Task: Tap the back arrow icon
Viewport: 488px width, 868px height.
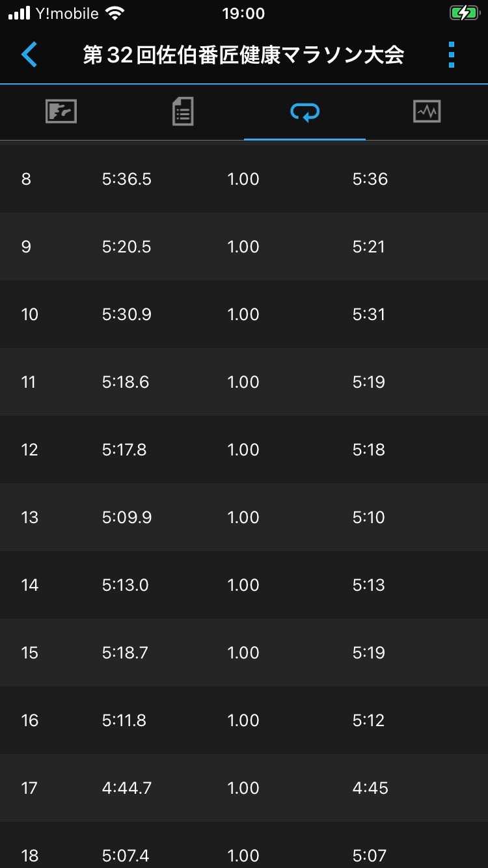Action: pyautogui.click(x=29, y=55)
